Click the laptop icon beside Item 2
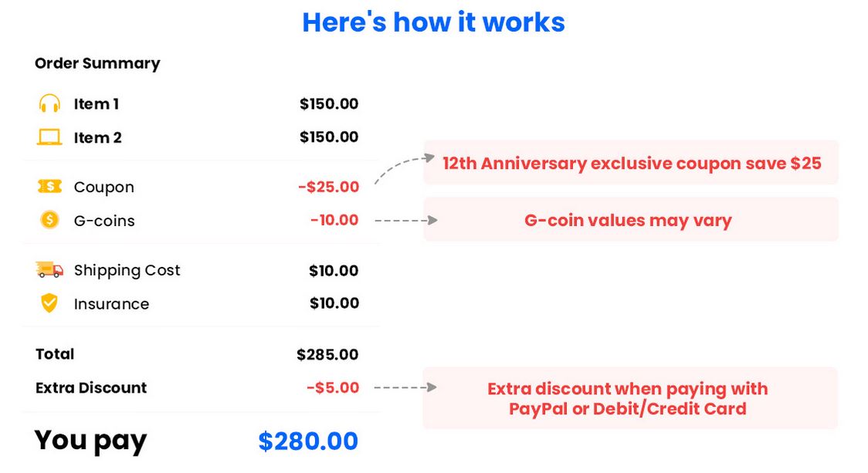868x473 pixels. [49, 137]
